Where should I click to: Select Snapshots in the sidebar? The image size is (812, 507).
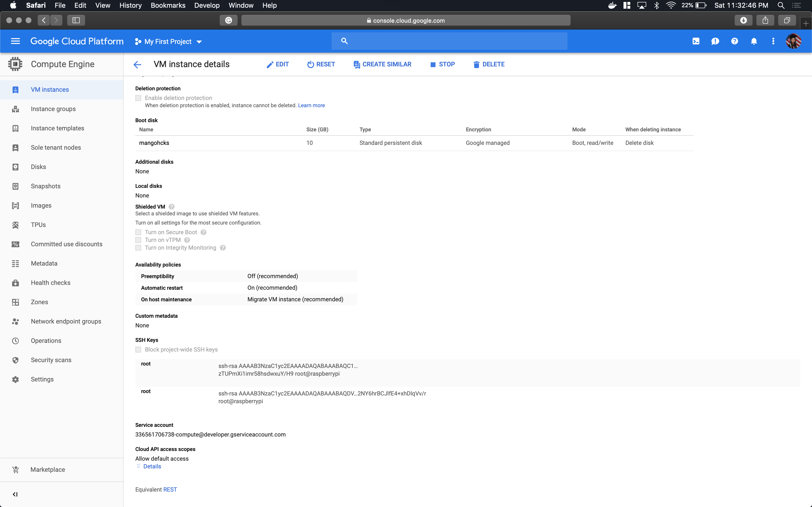46,186
